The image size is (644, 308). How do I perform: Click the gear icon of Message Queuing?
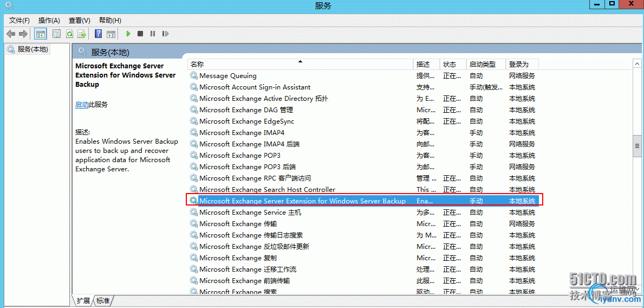tap(193, 76)
